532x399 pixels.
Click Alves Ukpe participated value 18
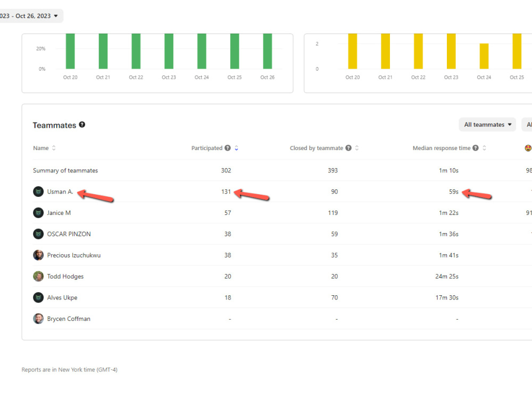coord(228,297)
